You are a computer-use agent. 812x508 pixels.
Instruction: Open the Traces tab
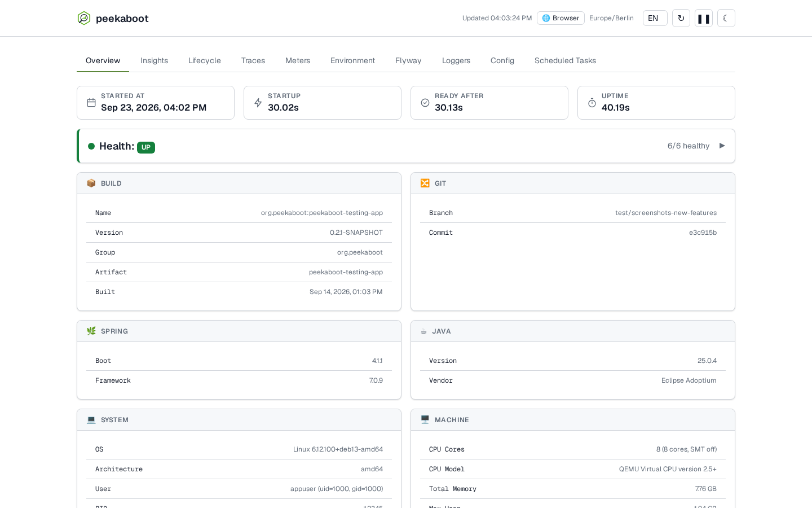coord(253,60)
